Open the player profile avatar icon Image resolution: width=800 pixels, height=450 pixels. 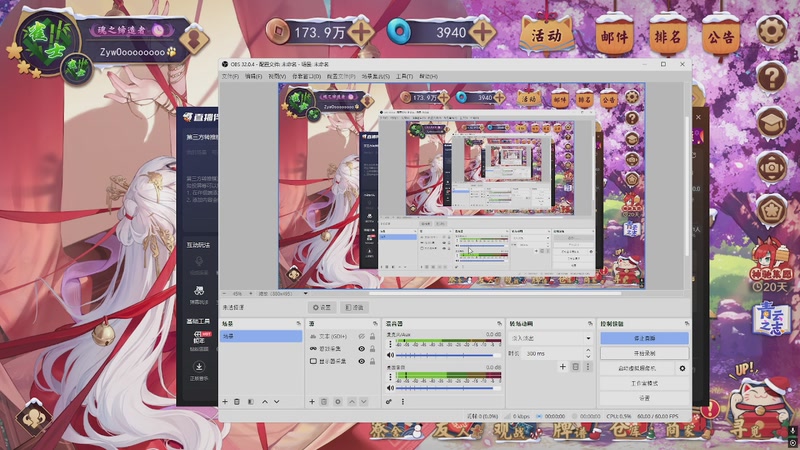[194, 38]
